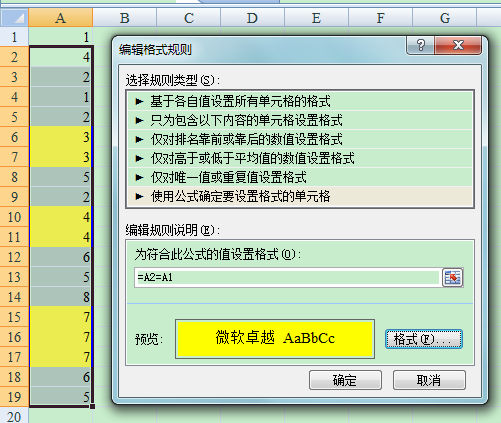Image resolution: width=501 pixels, height=423 pixels.
Task: Select row 10 header
Action: [14, 217]
